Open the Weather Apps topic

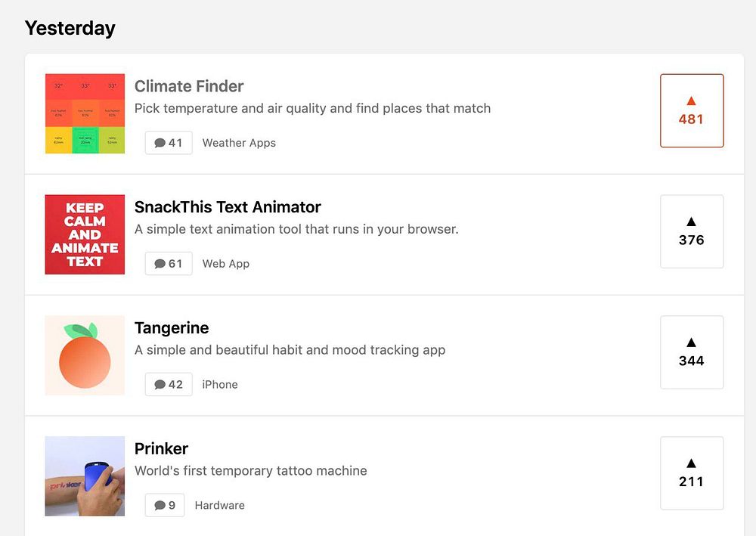tap(239, 143)
